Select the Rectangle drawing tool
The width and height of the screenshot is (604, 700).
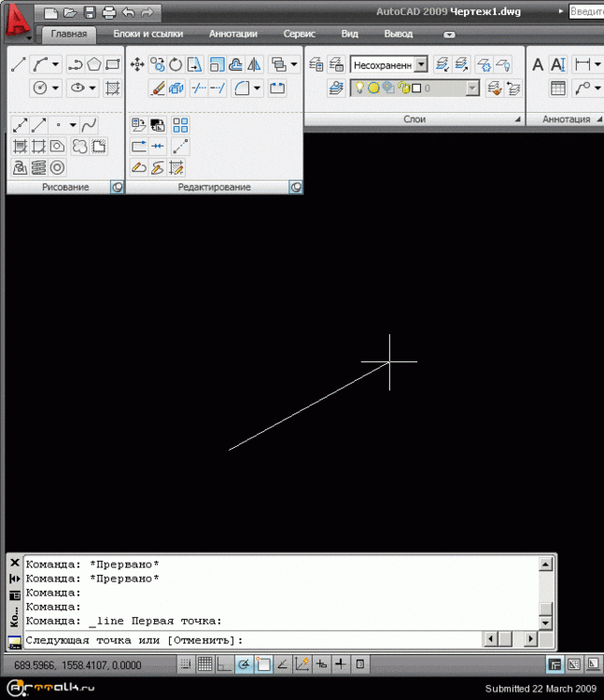click(x=113, y=64)
